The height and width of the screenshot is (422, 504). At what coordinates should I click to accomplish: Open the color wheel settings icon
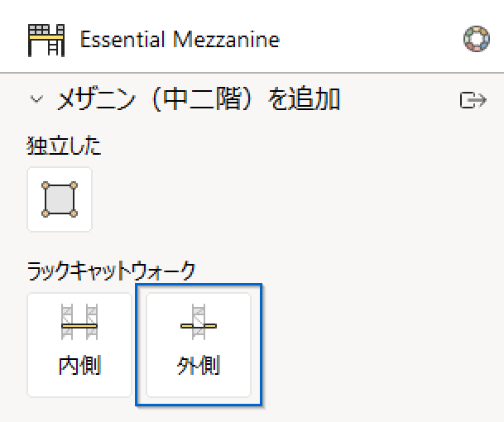[477, 39]
